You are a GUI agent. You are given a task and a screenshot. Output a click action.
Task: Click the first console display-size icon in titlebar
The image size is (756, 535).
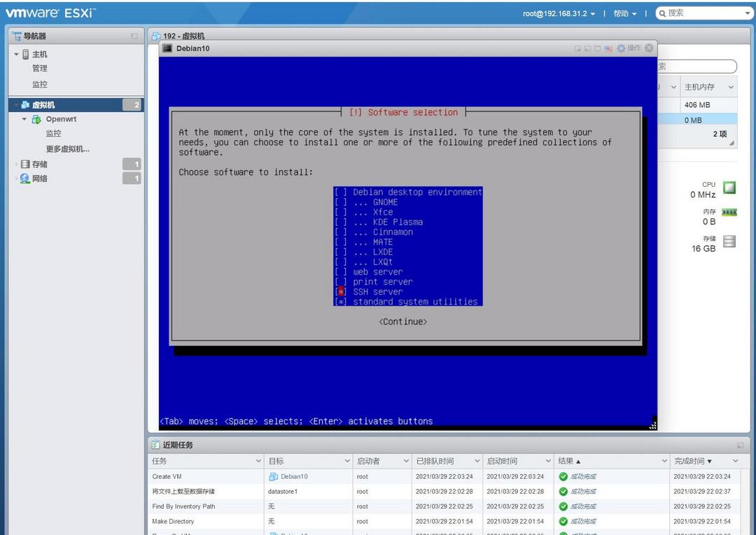point(577,49)
